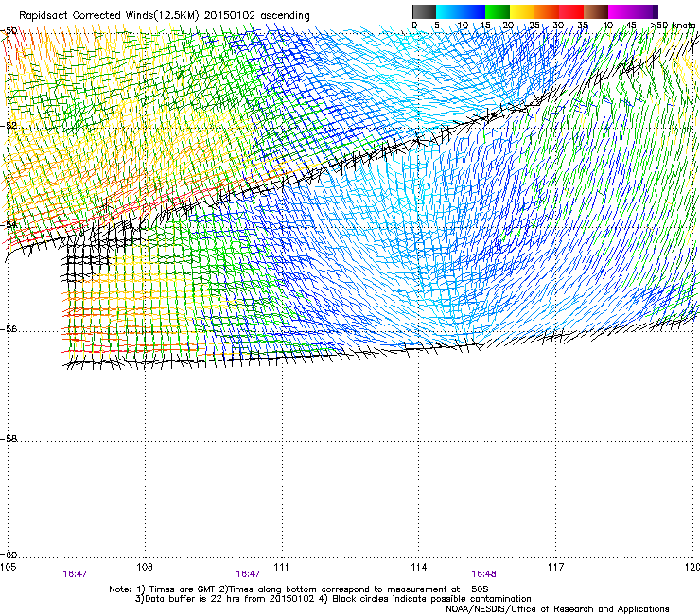Click the '40' legend scale label
Image resolution: width=700 pixels, height=615 pixels.
[607, 26]
